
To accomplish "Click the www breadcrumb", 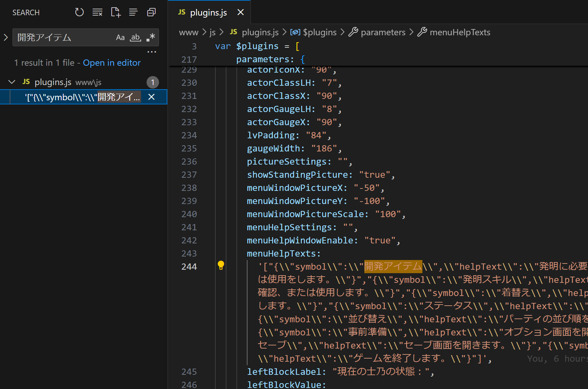I will point(189,33).
